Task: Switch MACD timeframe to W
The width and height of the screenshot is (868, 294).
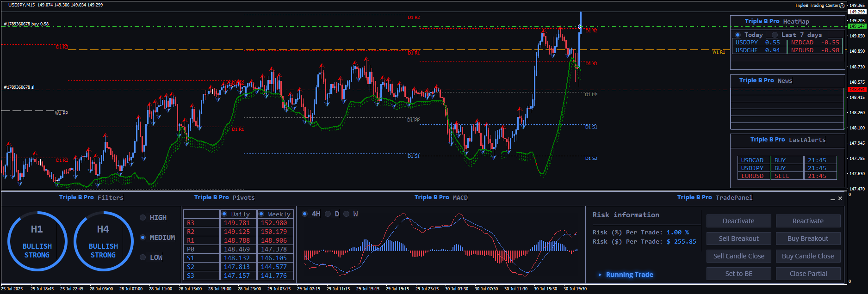Action: 346,214
